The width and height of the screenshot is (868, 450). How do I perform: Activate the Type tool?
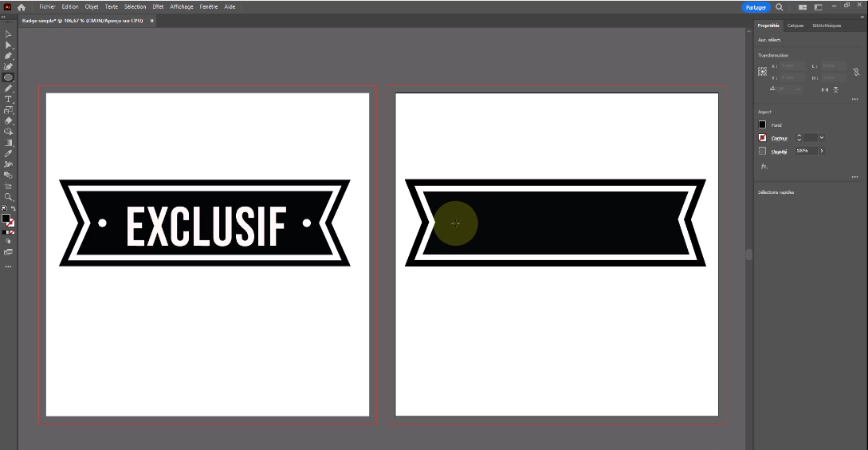coord(8,99)
